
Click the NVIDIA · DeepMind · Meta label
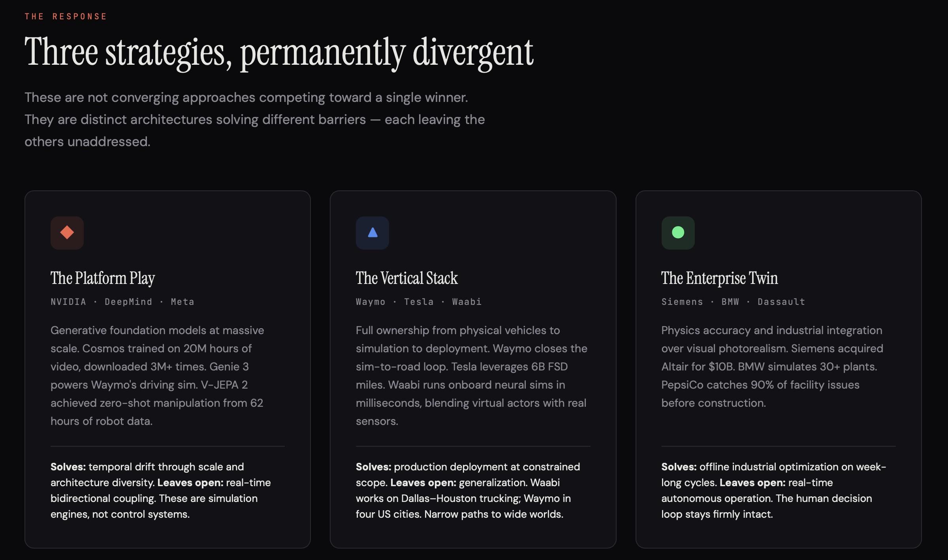point(122,302)
